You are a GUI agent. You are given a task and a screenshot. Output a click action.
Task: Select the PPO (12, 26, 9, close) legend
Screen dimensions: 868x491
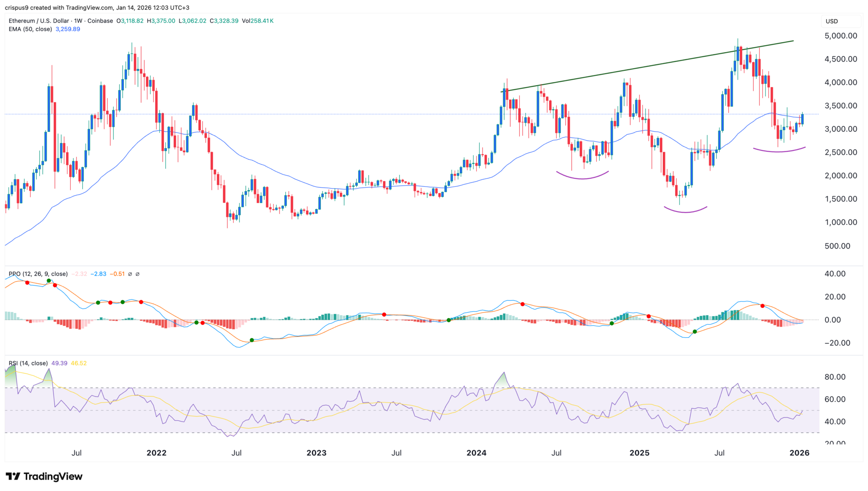pos(38,274)
